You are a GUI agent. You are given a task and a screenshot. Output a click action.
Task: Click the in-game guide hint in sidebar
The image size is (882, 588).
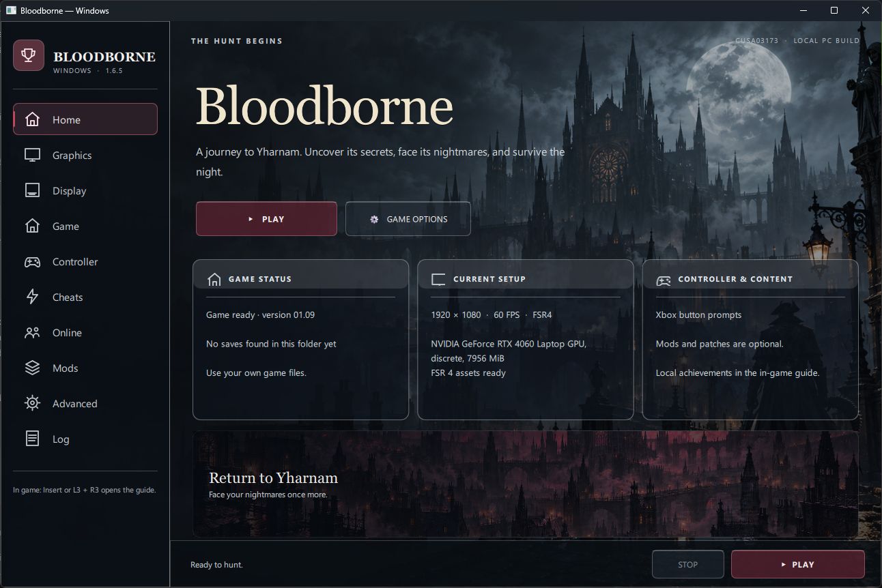85,490
